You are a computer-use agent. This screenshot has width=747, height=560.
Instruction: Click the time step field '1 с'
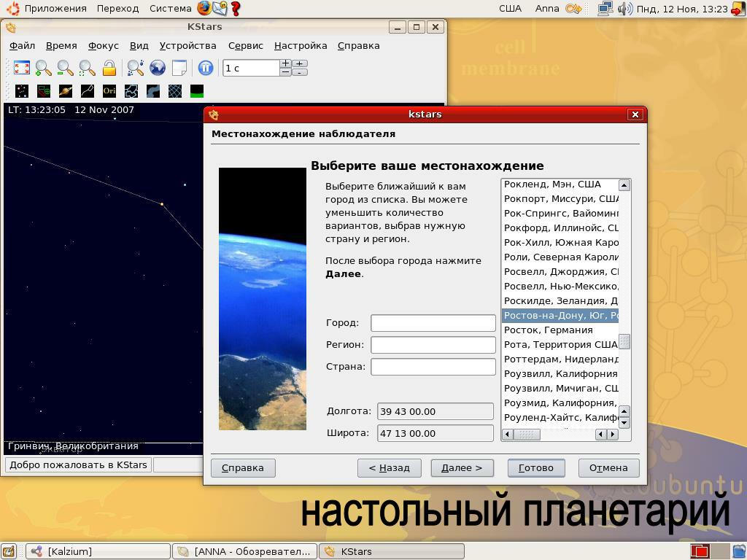(x=251, y=68)
